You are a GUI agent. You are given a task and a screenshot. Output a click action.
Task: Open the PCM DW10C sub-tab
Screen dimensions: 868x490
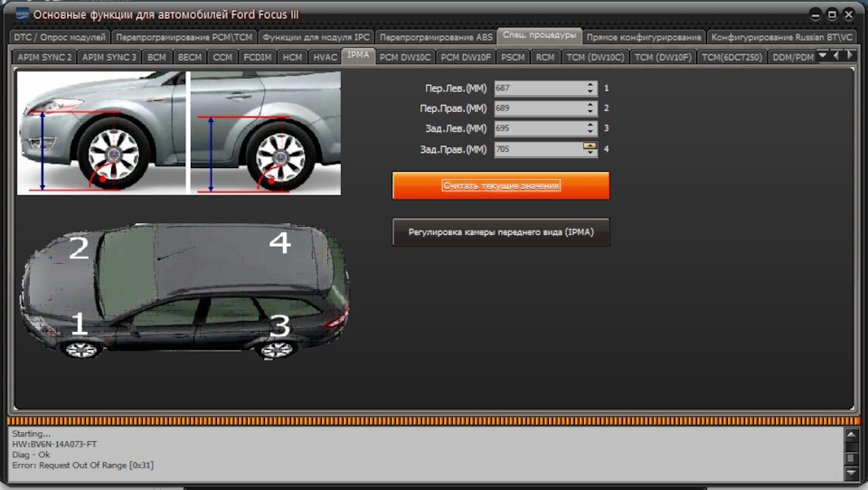[405, 57]
